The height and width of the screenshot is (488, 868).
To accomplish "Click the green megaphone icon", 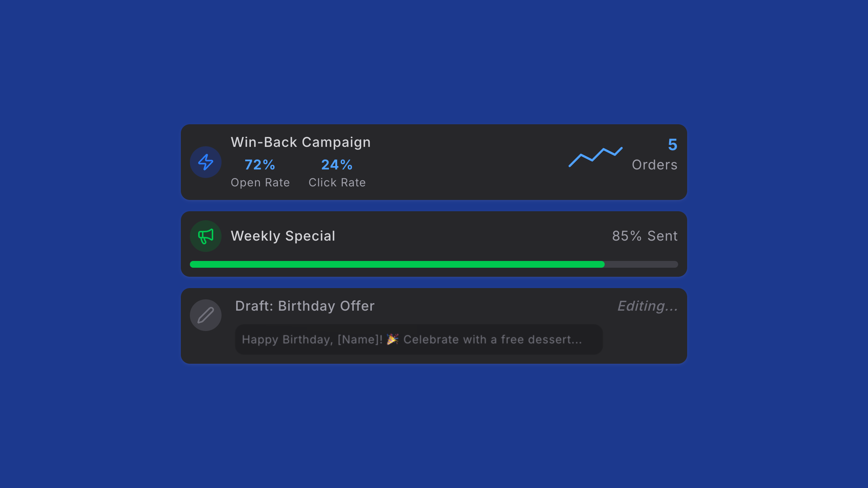I will (206, 236).
